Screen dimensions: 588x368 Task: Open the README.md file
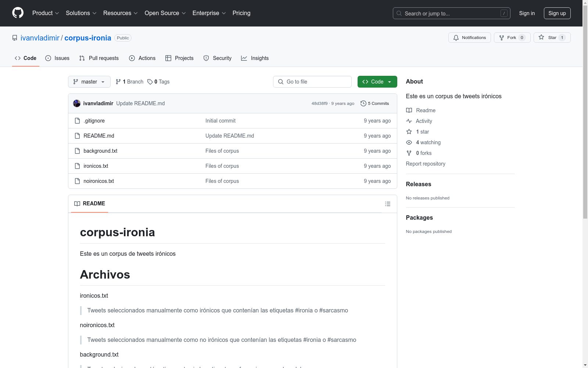tap(99, 136)
